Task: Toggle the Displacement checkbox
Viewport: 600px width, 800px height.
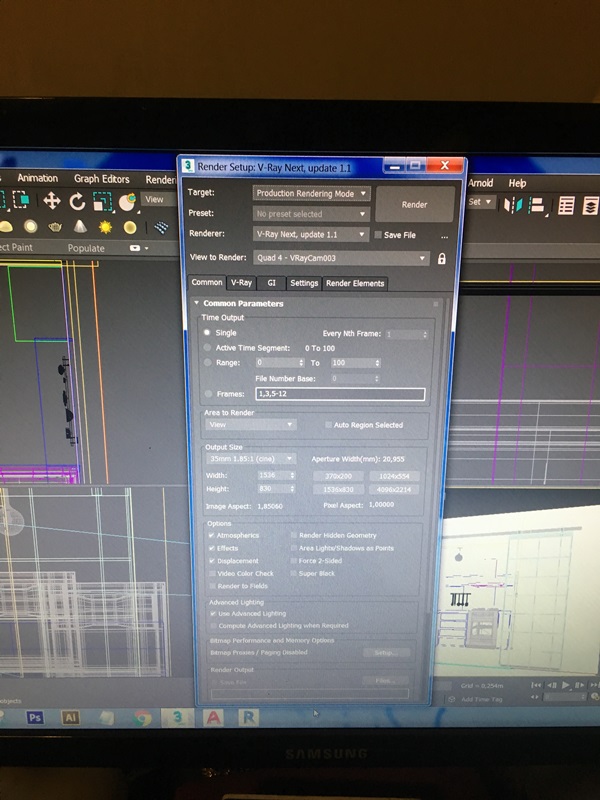Action: pos(211,561)
